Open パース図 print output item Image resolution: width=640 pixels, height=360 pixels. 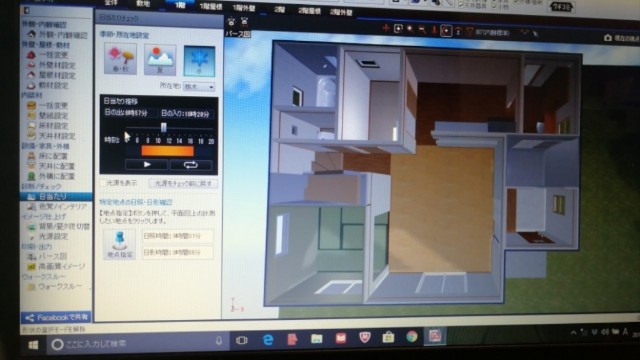[47, 257]
